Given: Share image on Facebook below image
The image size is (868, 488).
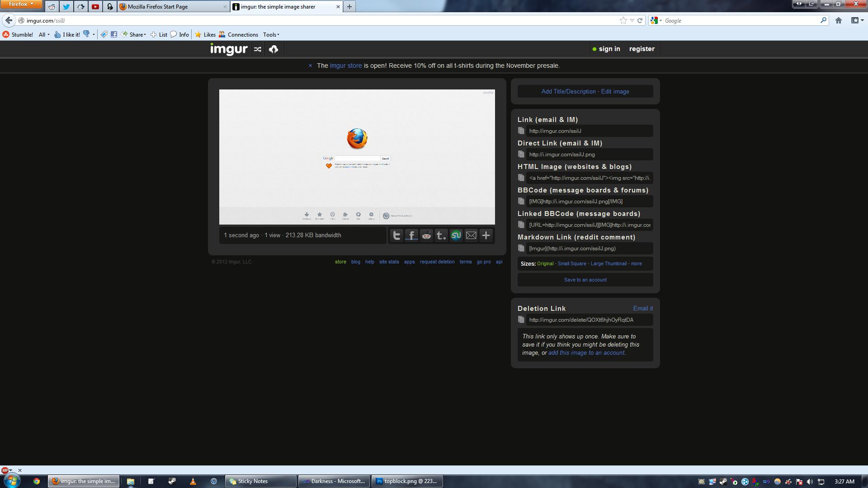Looking at the screenshot, I should pos(411,235).
